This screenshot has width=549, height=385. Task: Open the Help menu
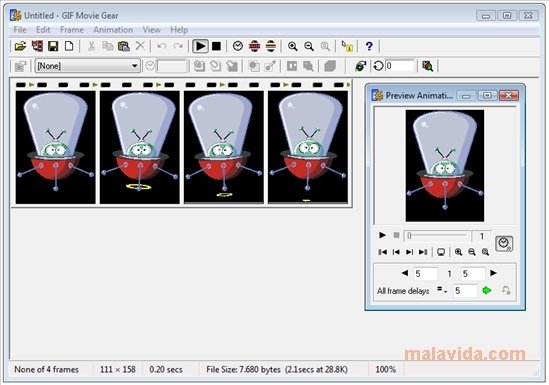pos(179,30)
